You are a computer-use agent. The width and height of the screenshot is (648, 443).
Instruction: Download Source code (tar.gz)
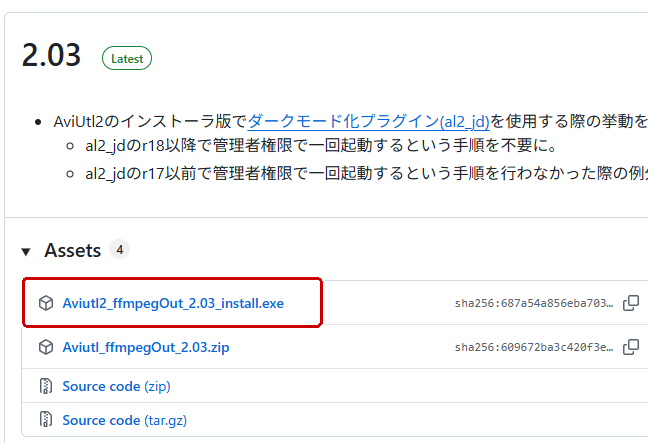[122, 420]
